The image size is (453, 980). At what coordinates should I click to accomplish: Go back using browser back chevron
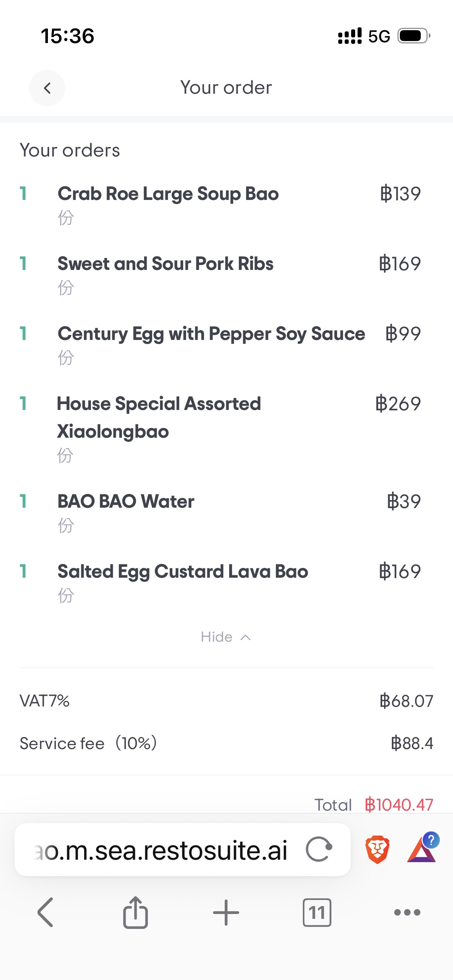pyautogui.click(x=46, y=912)
